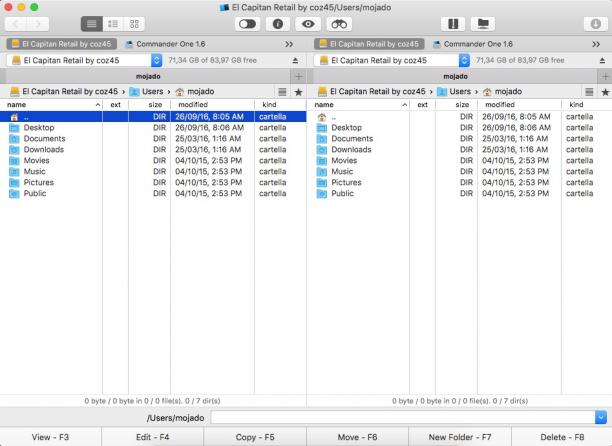Open left pane history list icon
The width and height of the screenshot is (612, 446).
point(282,92)
